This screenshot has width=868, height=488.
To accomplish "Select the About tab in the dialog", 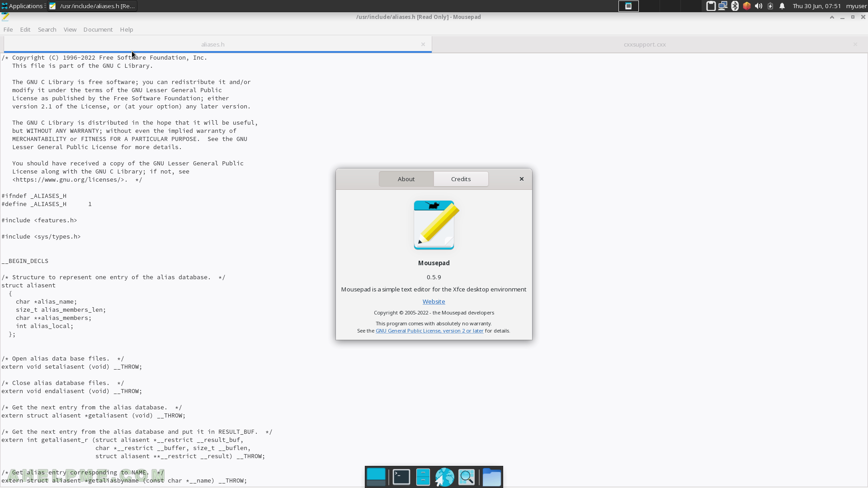I will (406, 179).
